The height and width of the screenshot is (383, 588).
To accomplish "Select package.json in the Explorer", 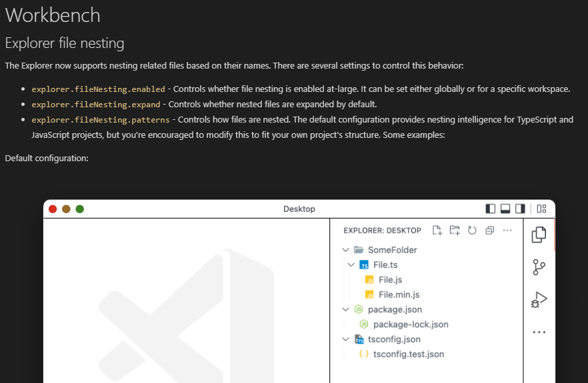I will [x=427, y=310].
